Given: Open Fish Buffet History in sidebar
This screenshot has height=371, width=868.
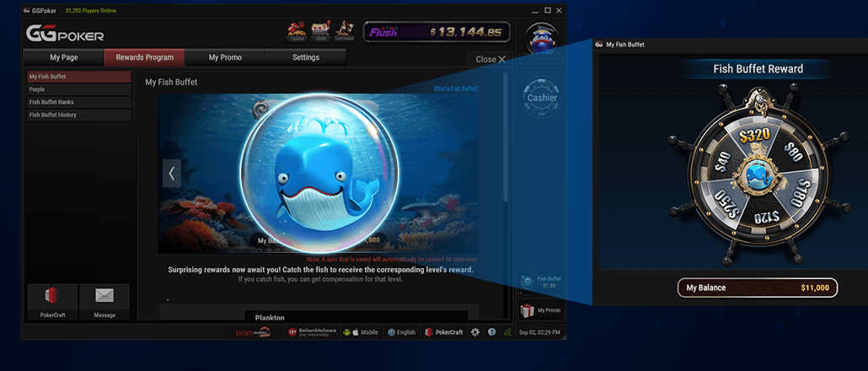Looking at the screenshot, I should coord(79,116).
